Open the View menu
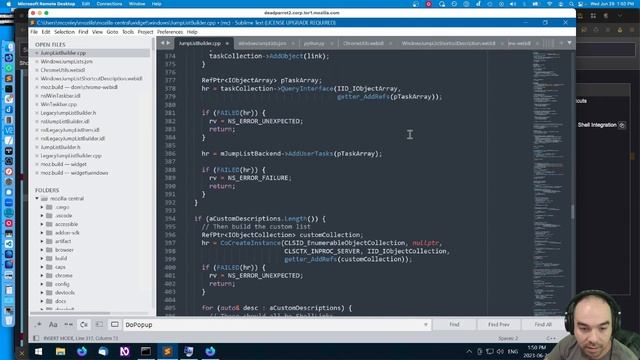640x360 pixels. [97, 32]
